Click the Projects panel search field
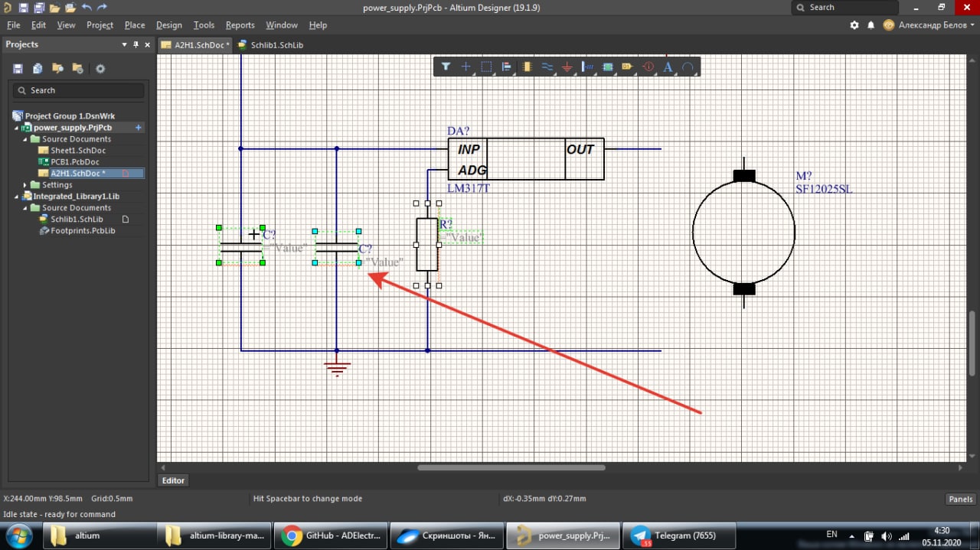Image resolution: width=980 pixels, height=550 pixels. pos(78,90)
